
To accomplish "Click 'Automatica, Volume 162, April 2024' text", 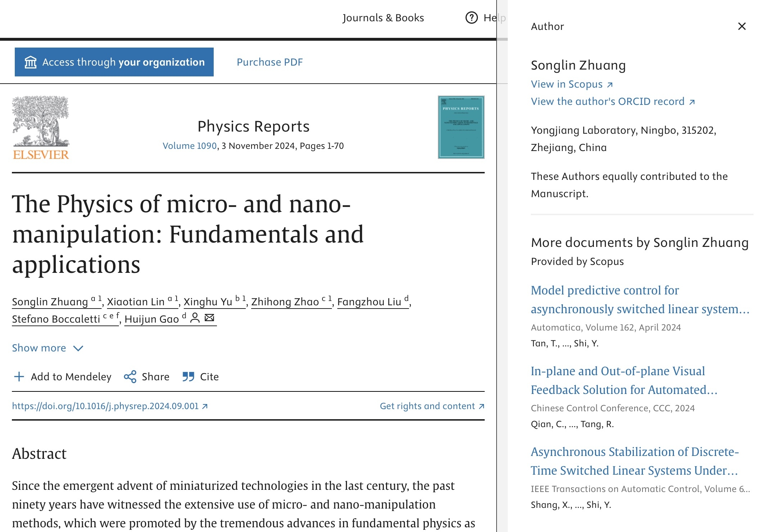I will coord(606,327).
